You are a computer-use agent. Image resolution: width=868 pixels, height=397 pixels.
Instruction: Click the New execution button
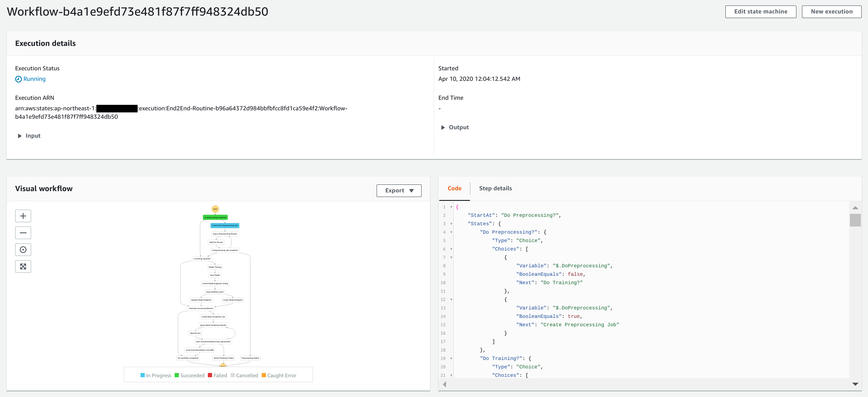[x=831, y=12]
